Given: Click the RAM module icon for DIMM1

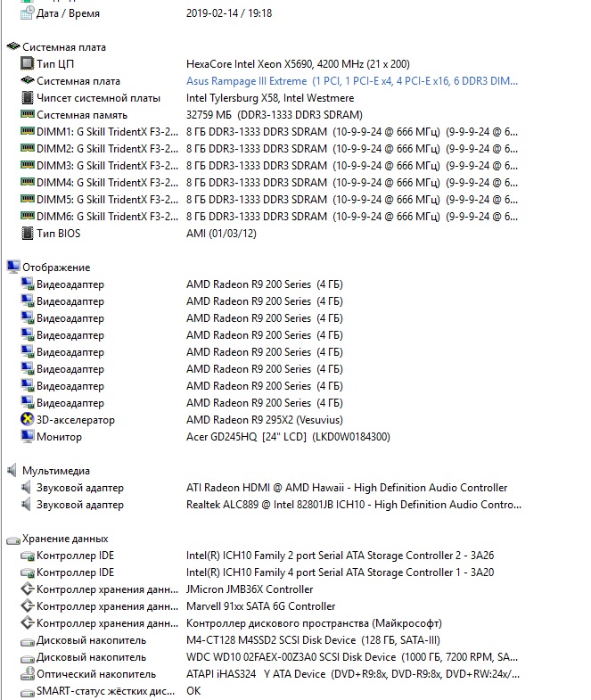Looking at the screenshot, I should click(28, 131).
